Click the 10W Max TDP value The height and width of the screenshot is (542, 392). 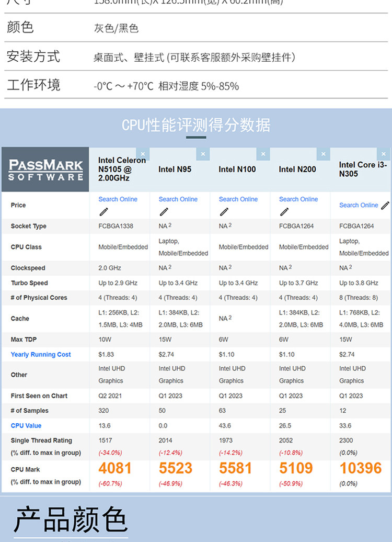point(105,340)
